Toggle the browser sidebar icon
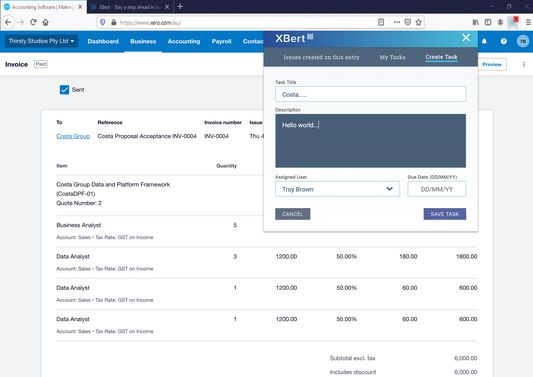Image resolution: width=533 pixels, height=377 pixels. click(x=488, y=22)
